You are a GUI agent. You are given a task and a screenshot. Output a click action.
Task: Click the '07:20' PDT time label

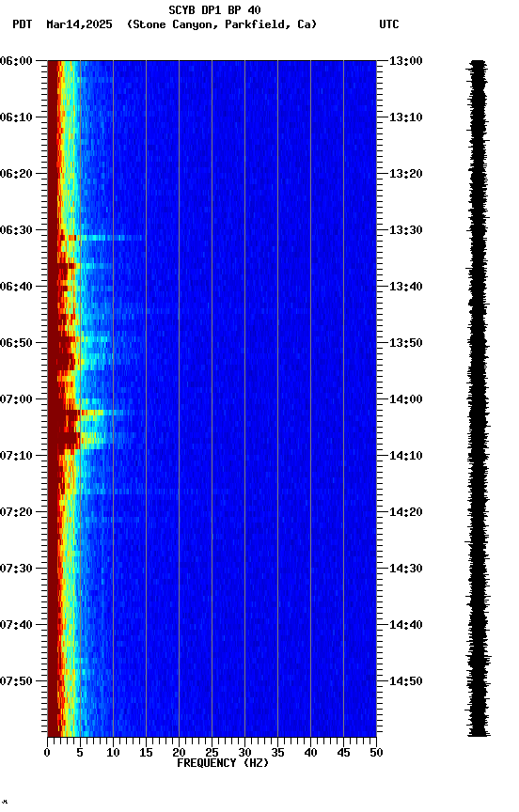point(16,512)
